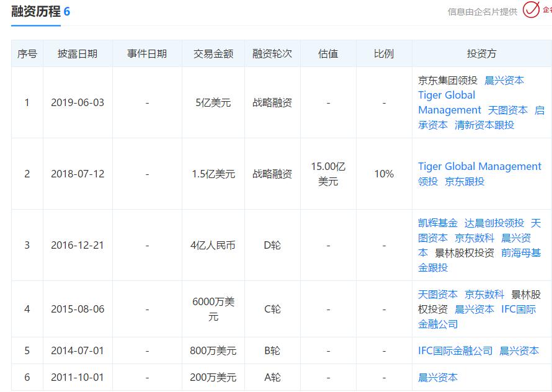The image size is (552, 392).
Task: Open 晨兴资本 in the A轮 row
Action: pyautogui.click(x=438, y=376)
